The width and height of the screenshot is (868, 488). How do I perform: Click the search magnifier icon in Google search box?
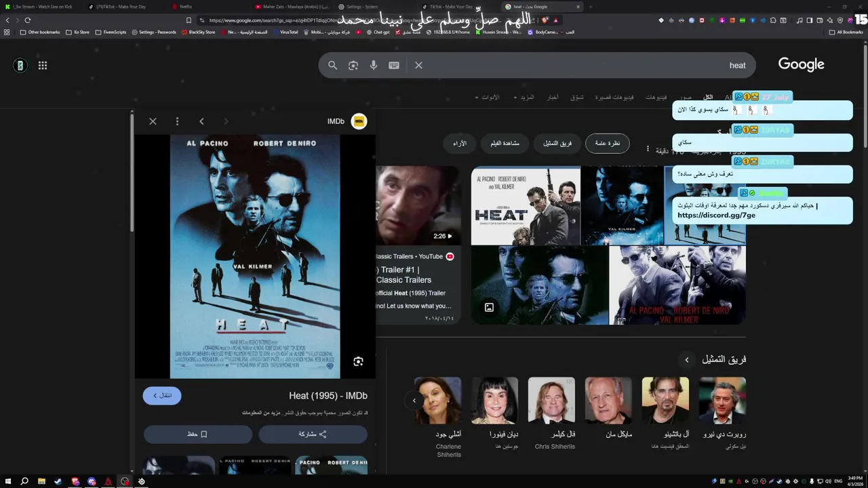coord(332,65)
